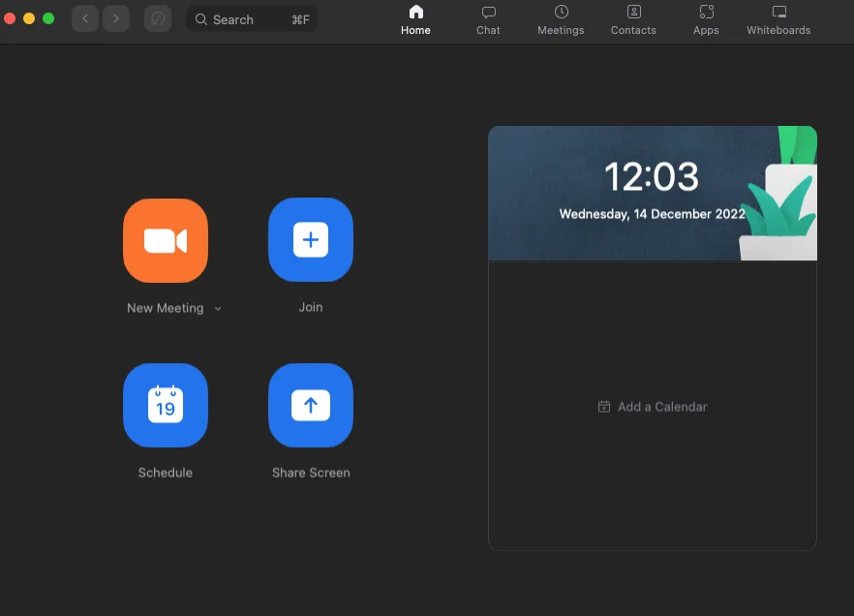Click the 12:03 clock display
This screenshot has height=616, width=854.
point(652,176)
